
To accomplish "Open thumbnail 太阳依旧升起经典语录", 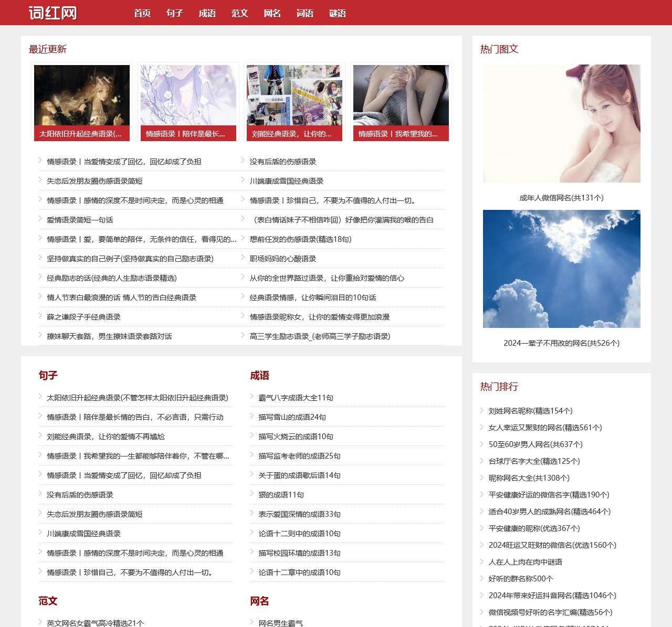I will click(x=82, y=103).
